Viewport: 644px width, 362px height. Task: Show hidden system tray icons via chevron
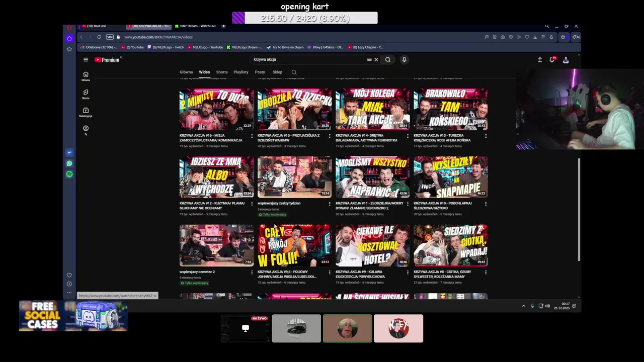524,306
